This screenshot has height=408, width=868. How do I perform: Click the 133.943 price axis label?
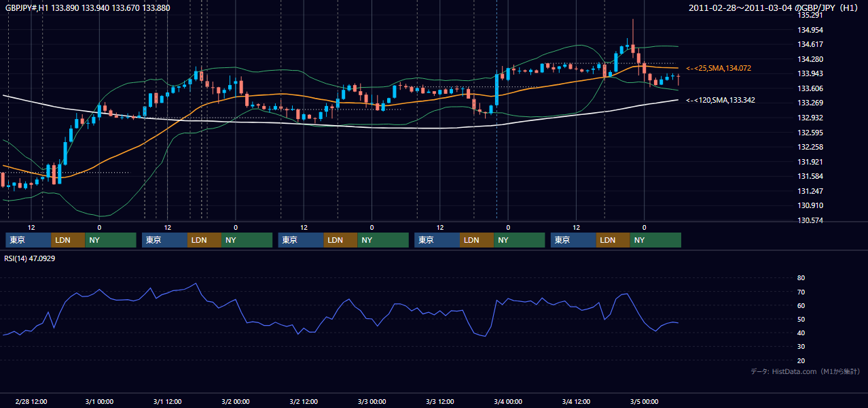coord(810,73)
